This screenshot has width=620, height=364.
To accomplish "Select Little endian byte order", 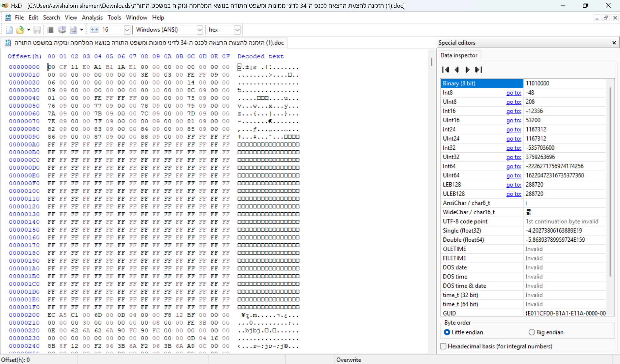I will [x=463, y=332].
